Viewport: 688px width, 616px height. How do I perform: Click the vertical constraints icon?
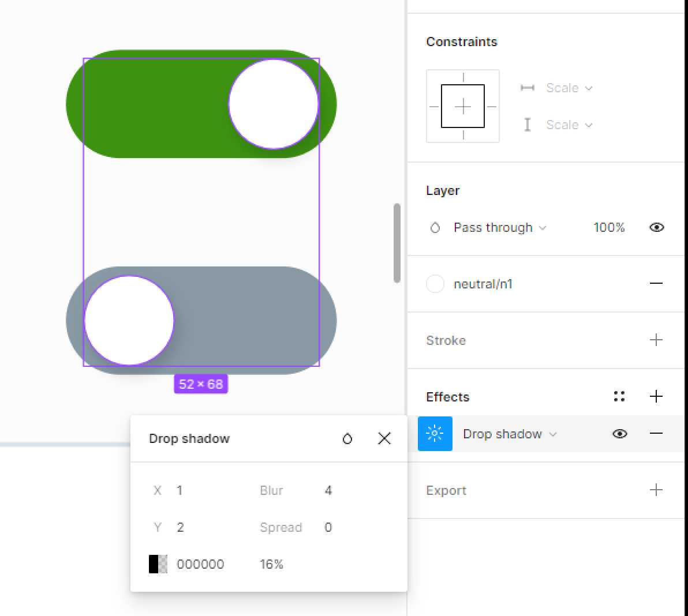tap(527, 125)
